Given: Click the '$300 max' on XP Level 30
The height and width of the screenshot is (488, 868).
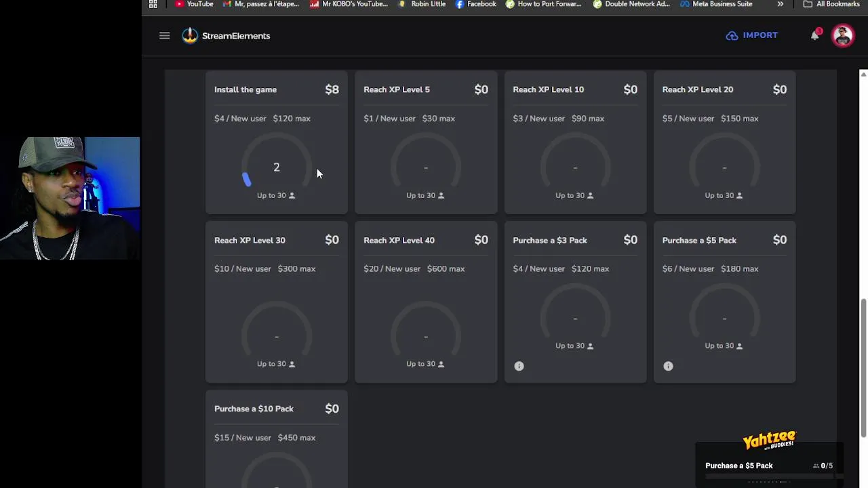Looking at the screenshot, I should [296, 269].
